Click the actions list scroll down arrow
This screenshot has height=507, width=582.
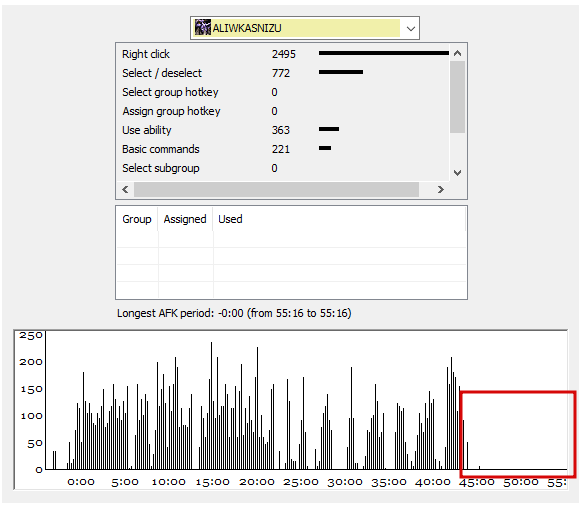pos(457,173)
